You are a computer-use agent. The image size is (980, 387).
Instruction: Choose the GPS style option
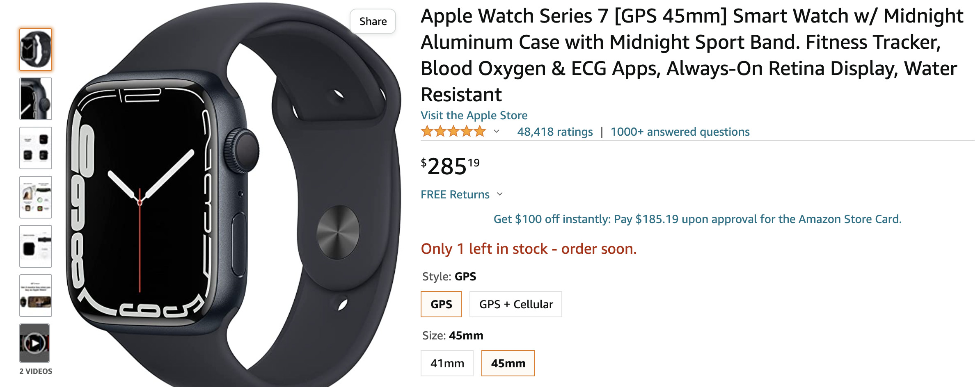coord(441,304)
